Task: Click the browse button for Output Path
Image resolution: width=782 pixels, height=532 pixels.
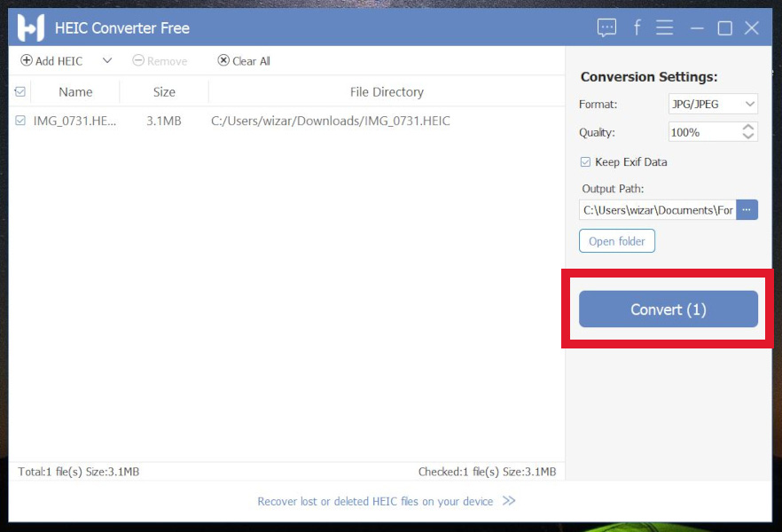Action: 747,210
